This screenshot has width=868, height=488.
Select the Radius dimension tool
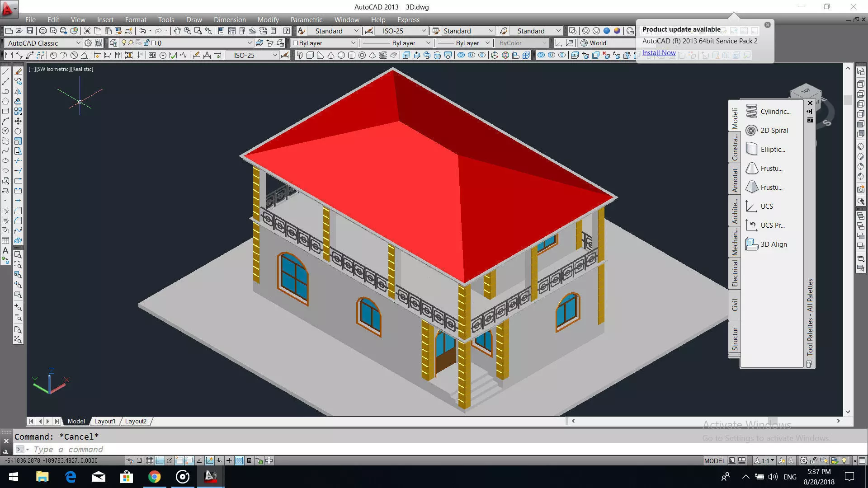(53, 55)
